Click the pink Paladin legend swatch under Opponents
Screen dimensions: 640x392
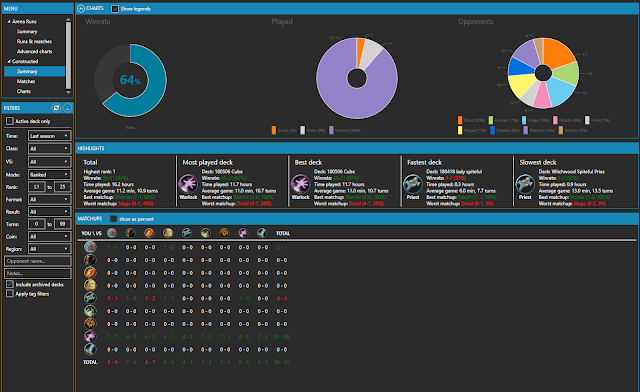pos(555,120)
